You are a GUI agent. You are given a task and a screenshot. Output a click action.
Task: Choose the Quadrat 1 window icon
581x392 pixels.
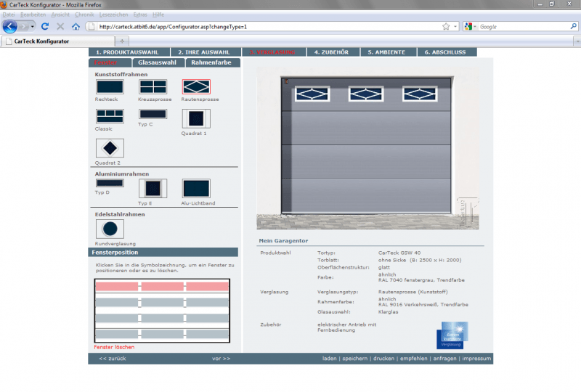coord(196,118)
